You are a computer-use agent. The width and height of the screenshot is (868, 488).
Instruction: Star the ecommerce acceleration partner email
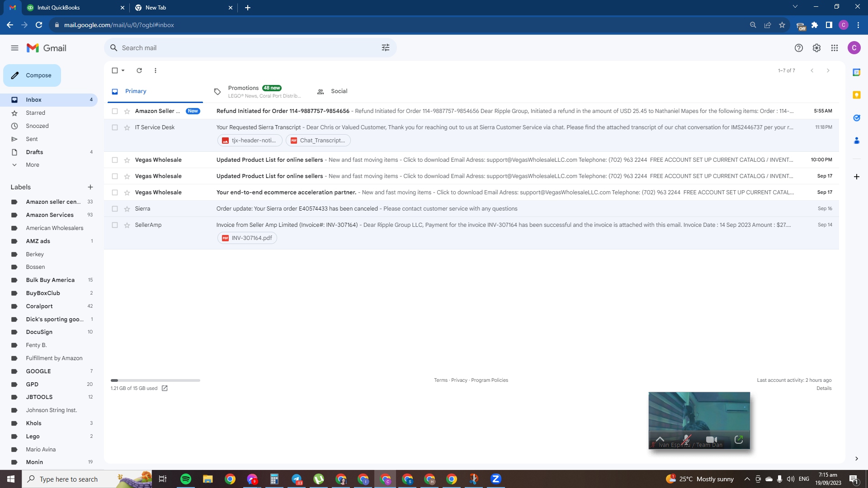(x=127, y=192)
